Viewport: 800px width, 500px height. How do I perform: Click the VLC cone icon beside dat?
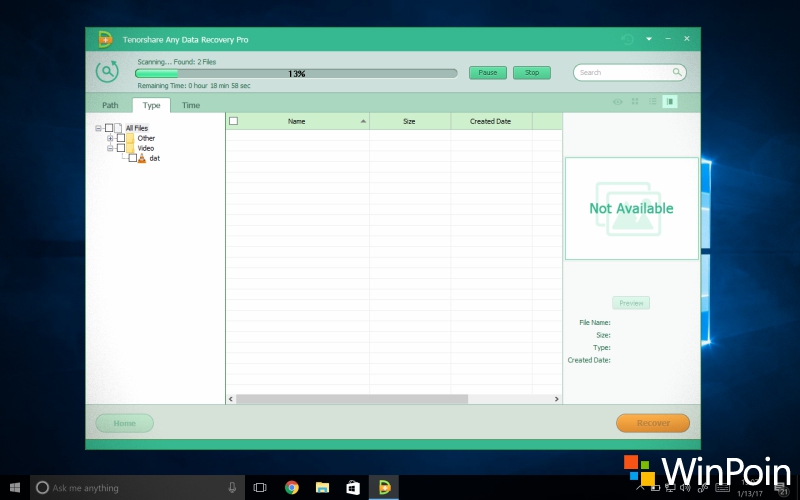pos(142,159)
